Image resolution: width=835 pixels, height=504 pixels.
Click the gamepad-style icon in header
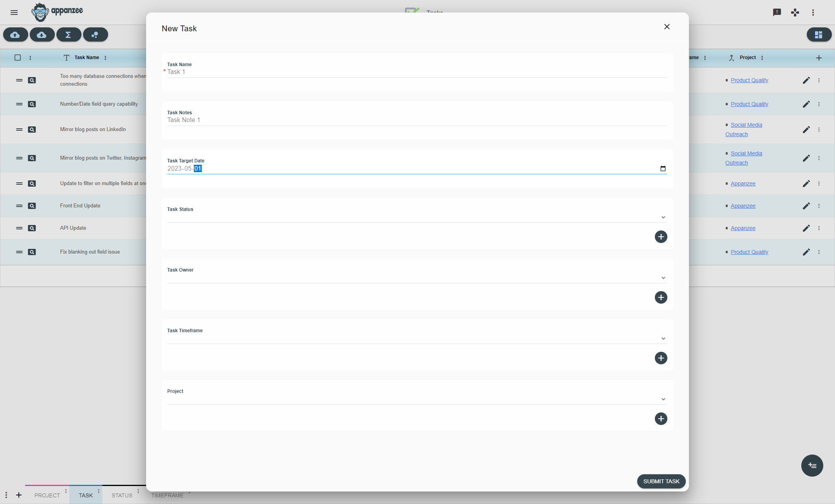[x=795, y=13]
